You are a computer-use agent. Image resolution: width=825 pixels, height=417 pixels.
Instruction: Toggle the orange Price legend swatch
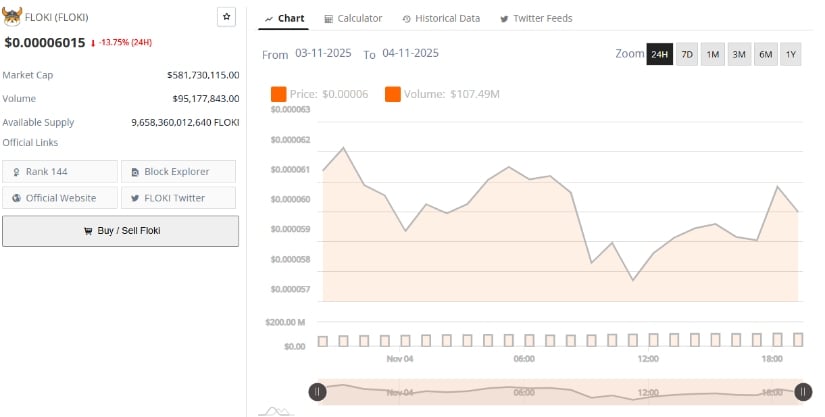pyautogui.click(x=279, y=94)
